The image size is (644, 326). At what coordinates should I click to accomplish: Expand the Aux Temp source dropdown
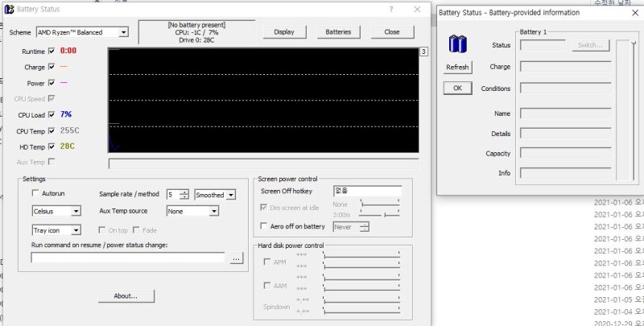[x=213, y=211]
